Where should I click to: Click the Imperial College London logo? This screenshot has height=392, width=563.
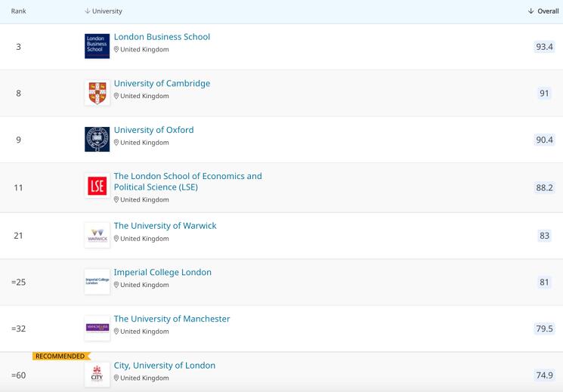(97, 282)
